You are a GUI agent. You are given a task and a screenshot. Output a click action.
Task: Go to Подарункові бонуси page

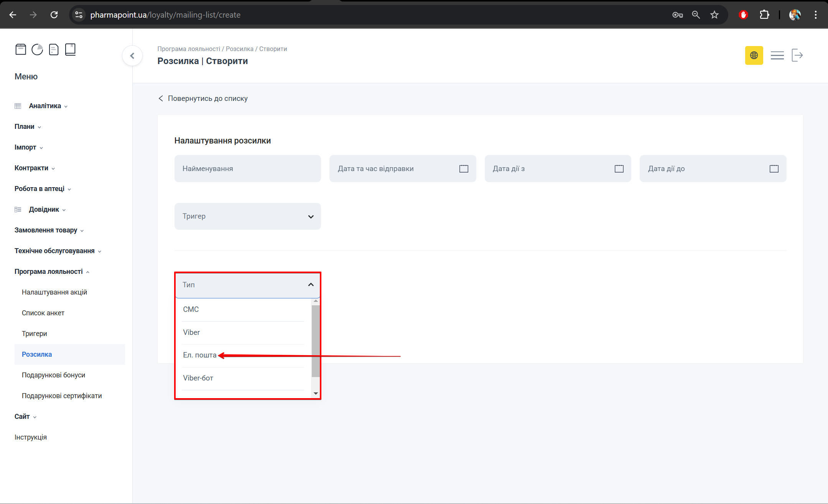coord(53,375)
